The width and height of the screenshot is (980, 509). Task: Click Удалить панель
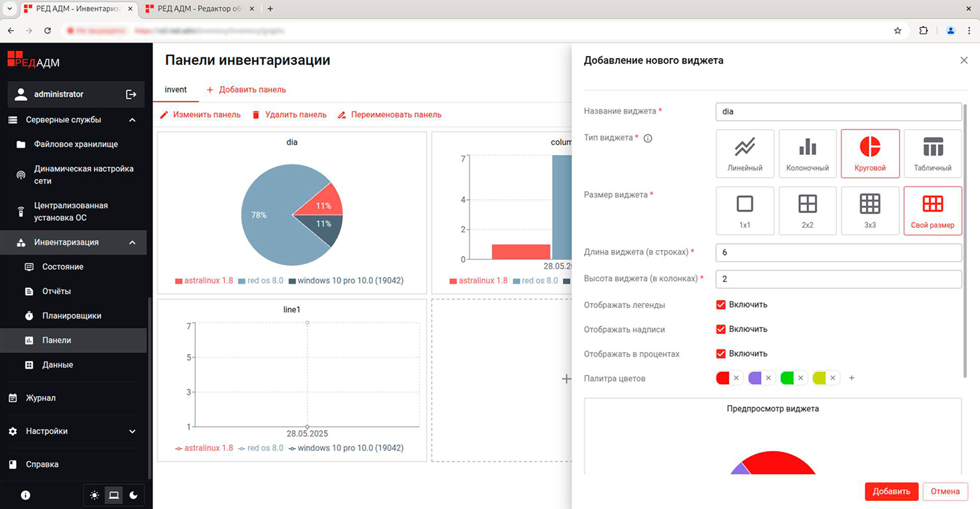point(289,115)
